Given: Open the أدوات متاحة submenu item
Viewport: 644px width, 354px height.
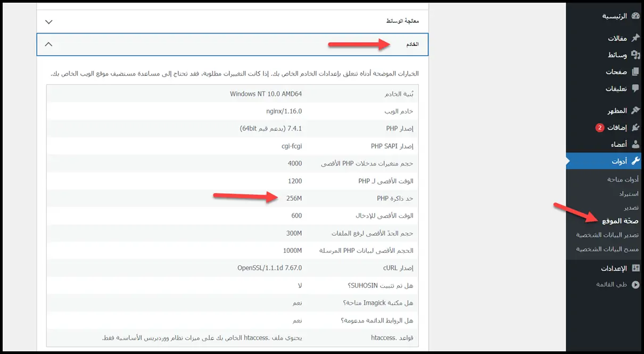Looking at the screenshot, I should (623, 179).
